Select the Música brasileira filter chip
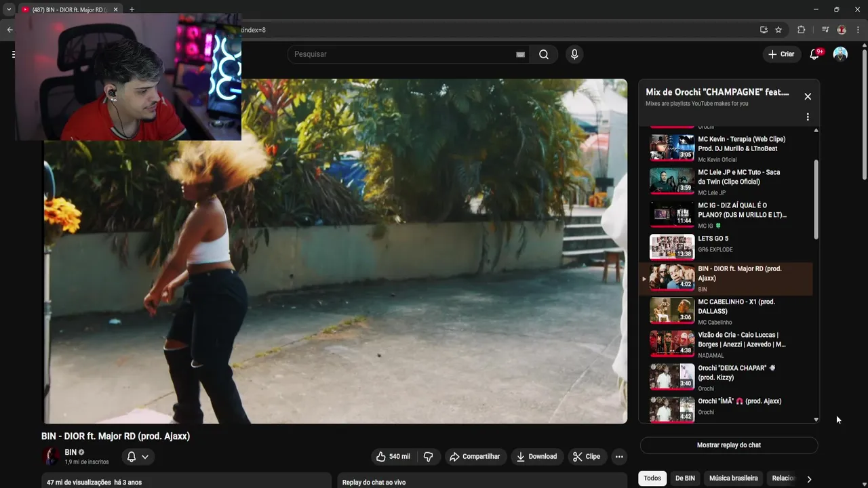The width and height of the screenshot is (868, 488). [x=734, y=479]
